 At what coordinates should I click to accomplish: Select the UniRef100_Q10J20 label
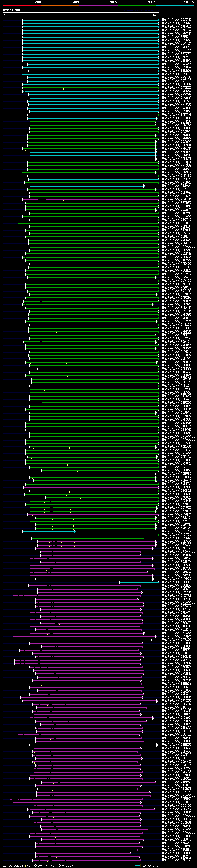tap(177, 43)
